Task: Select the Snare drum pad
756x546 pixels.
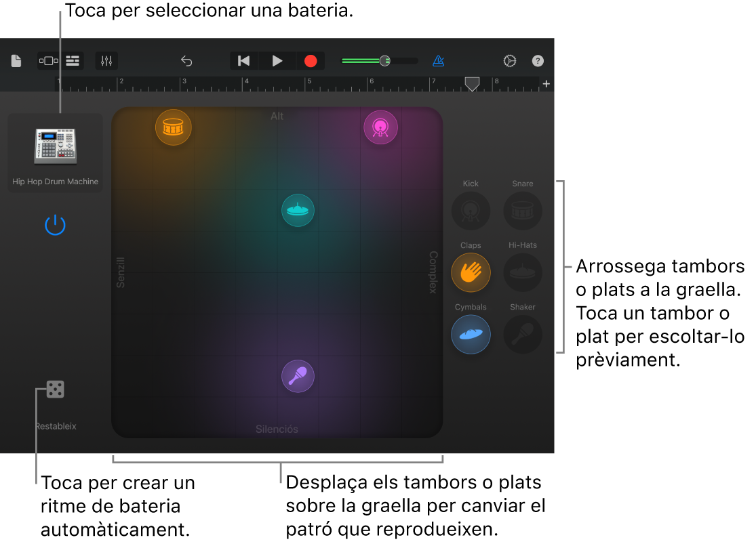Action: pyautogui.click(x=522, y=211)
